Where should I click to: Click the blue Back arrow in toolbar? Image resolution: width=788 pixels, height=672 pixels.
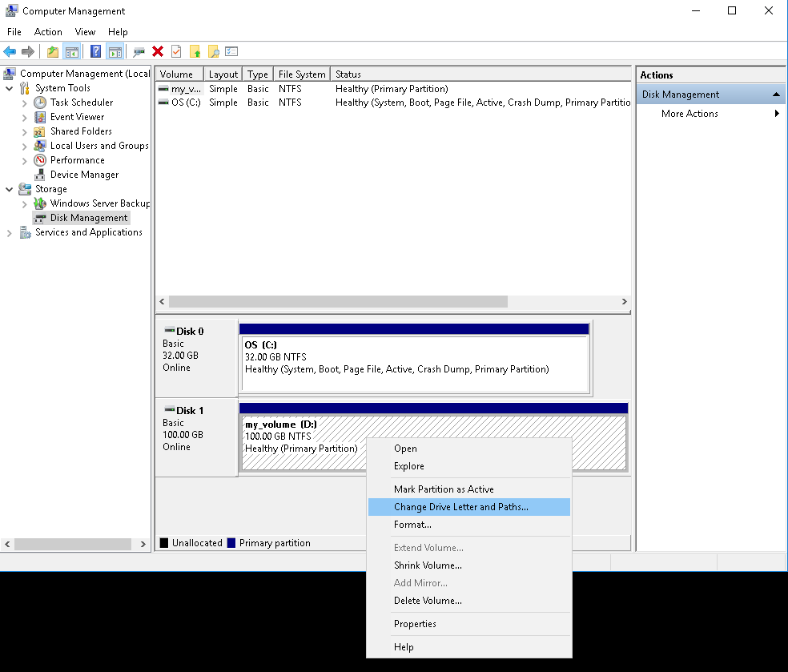click(10, 52)
